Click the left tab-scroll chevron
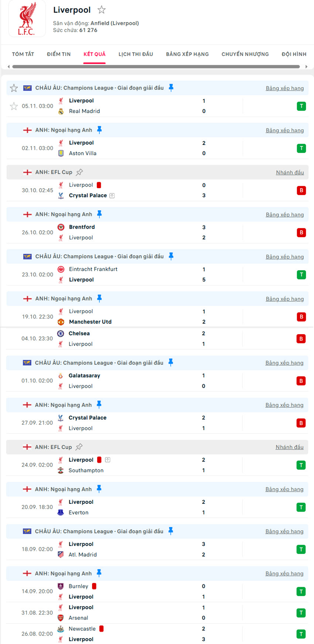This screenshot has width=314, height=644. pyautogui.click(x=8, y=66)
